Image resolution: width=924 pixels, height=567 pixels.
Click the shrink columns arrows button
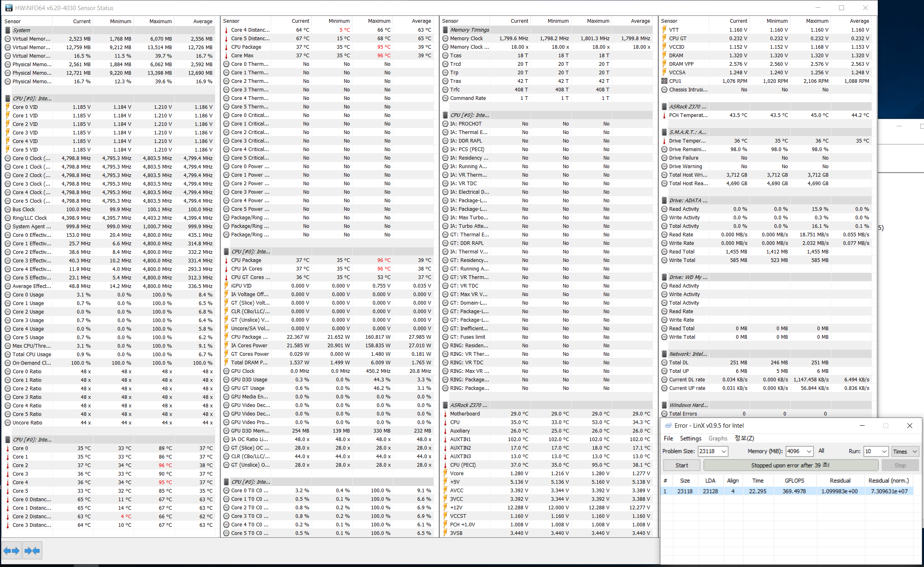click(32, 551)
